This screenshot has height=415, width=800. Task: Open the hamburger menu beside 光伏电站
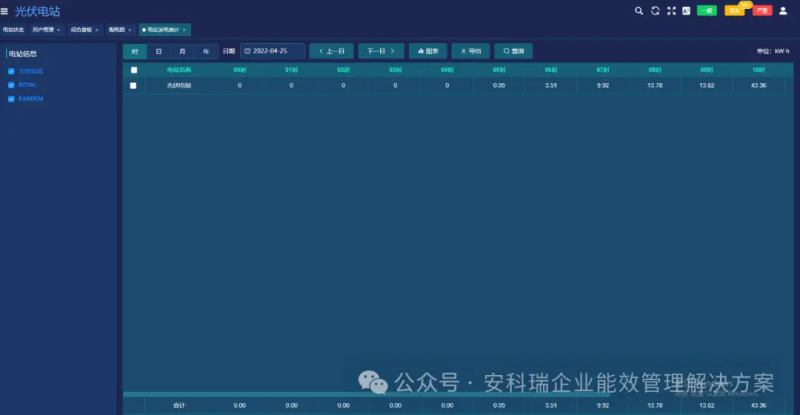click(x=4, y=11)
